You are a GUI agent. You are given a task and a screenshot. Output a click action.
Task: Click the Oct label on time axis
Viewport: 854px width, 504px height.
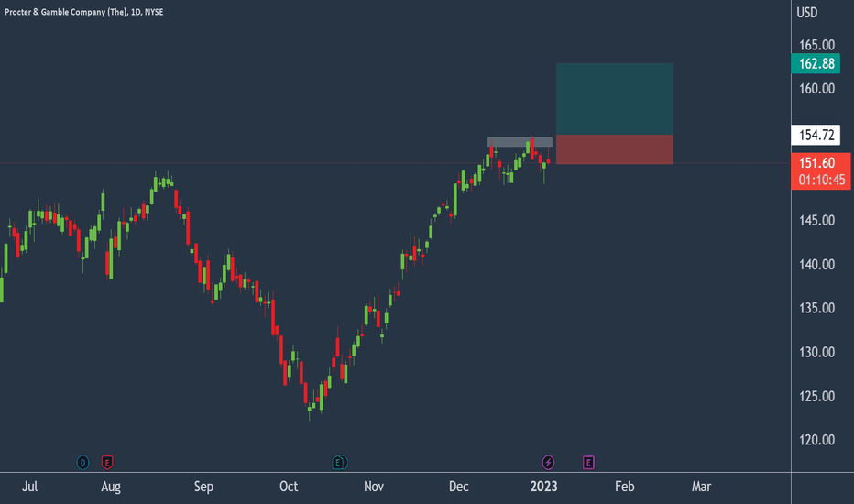pyautogui.click(x=289, y=486)
